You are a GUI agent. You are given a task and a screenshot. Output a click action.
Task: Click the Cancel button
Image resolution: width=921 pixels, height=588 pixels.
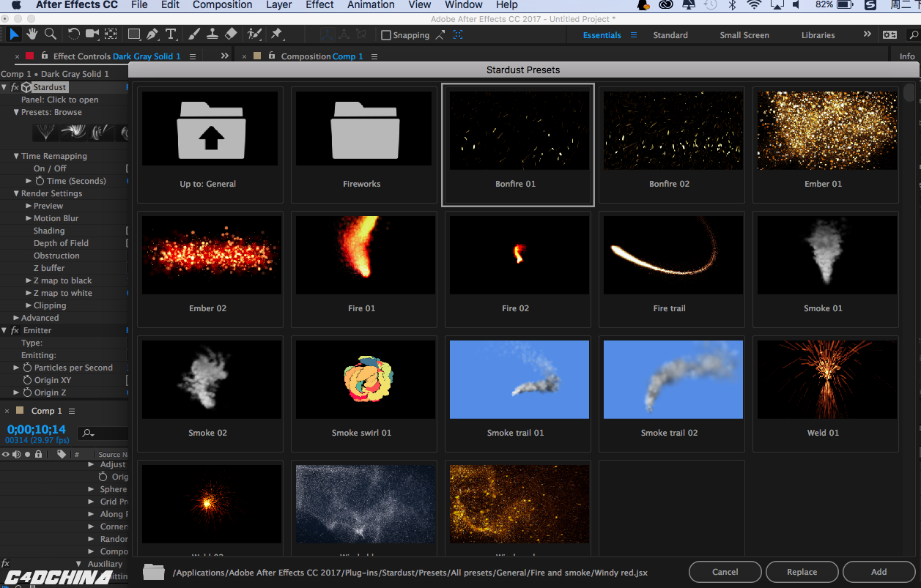click(x=725, y=572)
